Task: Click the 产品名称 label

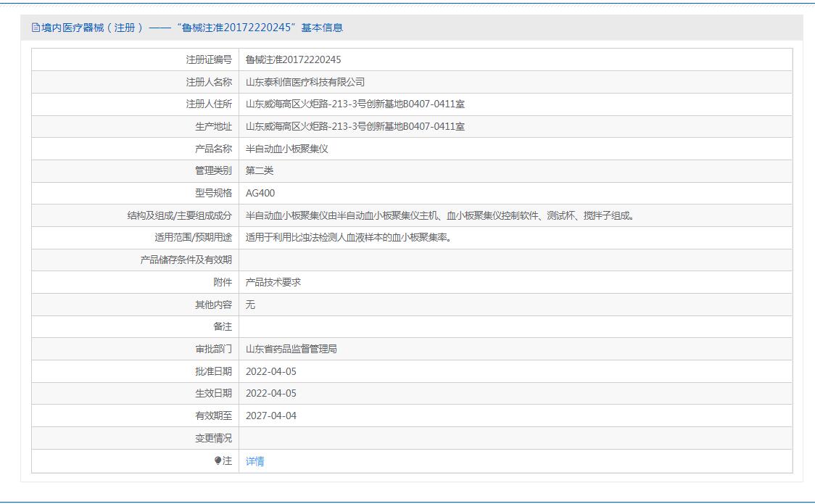Action: click(x=214, y=149)
